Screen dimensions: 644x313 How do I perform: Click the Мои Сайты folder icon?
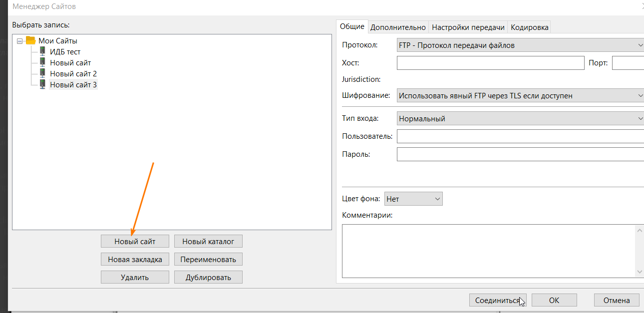31,40
